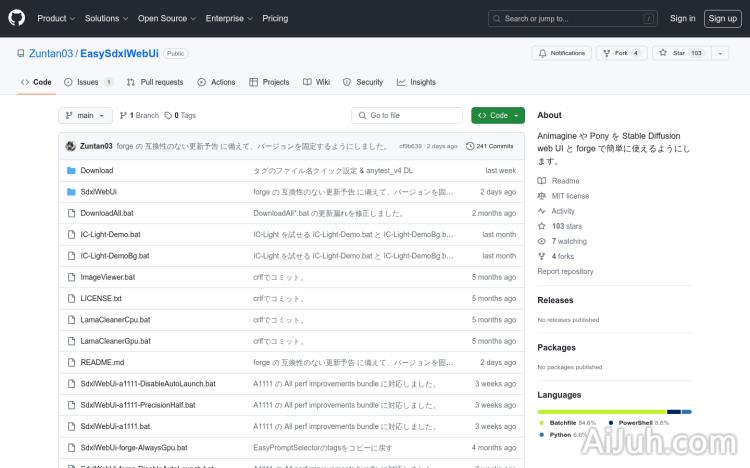Switch to the Pull requests tab
Screen dimensions: 750x468
(155, 82)
